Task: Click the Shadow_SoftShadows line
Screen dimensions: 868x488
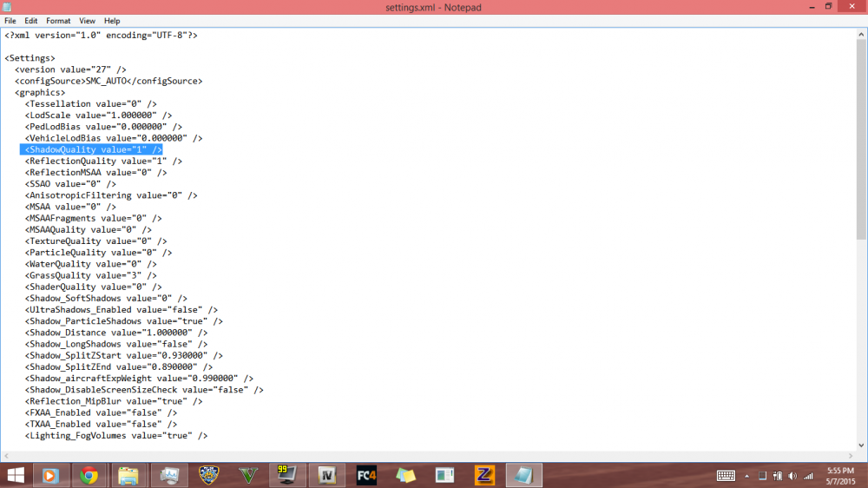Action: pos(106,299)
